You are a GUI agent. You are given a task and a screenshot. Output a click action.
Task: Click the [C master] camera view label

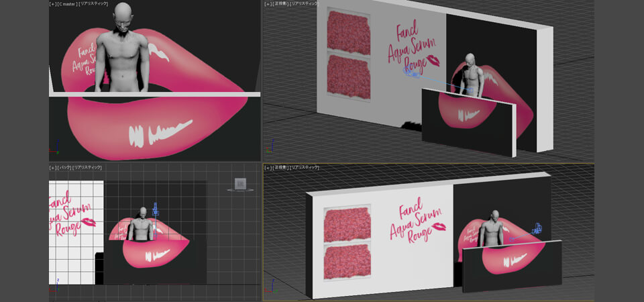(x=67, y=4)
